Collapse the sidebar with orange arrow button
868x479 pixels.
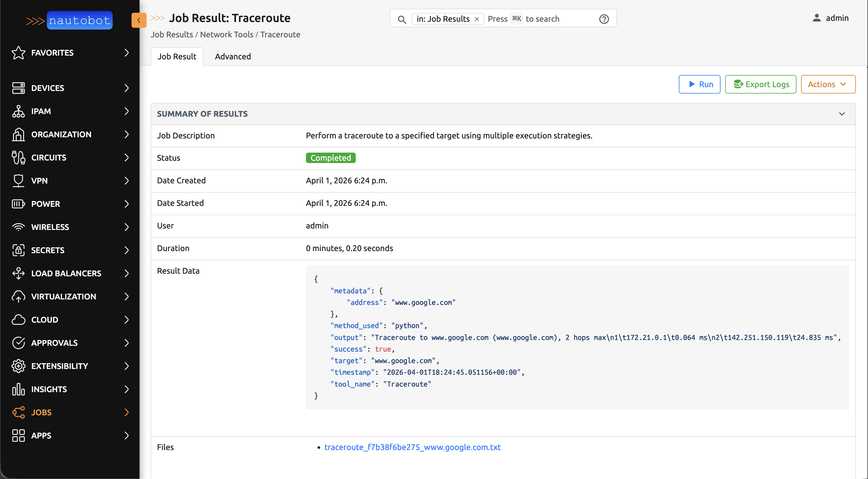pyautogui.click(x=138, y=20)
